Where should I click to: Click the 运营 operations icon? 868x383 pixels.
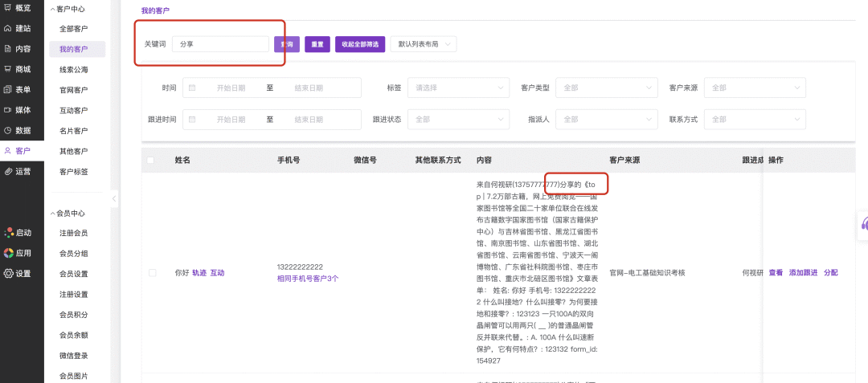pyautogui.click(x=8, y=171)
